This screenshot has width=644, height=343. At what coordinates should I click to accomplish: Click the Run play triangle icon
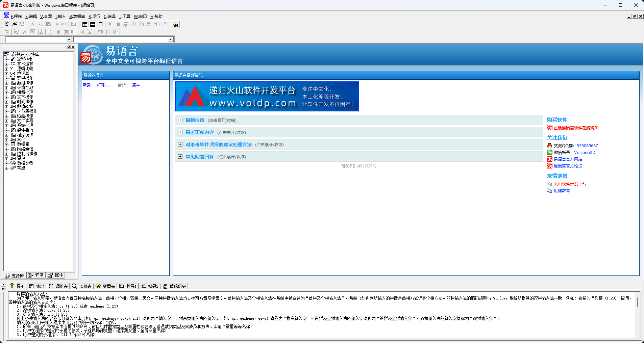[110, 24]
